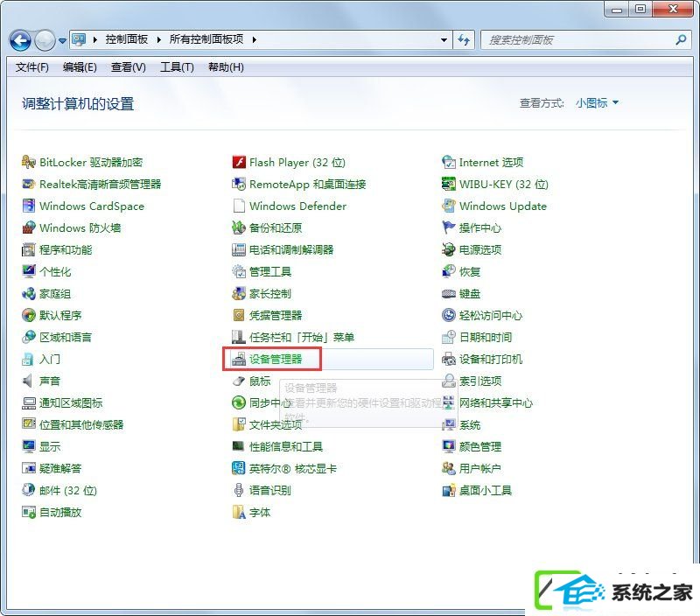Viewport: 700px width, 616px height.
Task: Click the 声音 speaker icon
Action: coord(29,381)
